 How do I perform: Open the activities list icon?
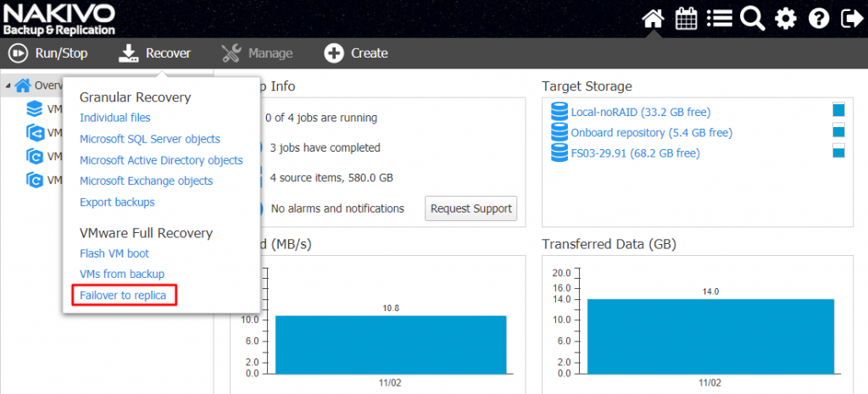[x=720, y=20]
